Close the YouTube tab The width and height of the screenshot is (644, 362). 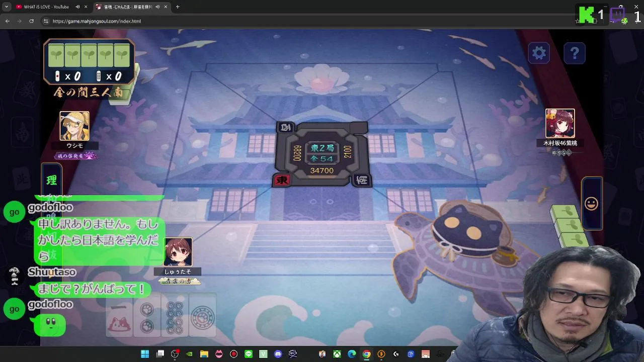tap(86, 7)
